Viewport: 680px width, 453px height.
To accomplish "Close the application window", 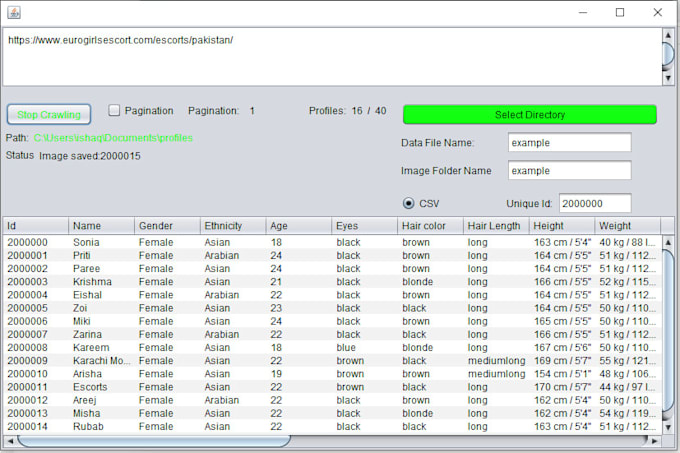I will [657, 13].
